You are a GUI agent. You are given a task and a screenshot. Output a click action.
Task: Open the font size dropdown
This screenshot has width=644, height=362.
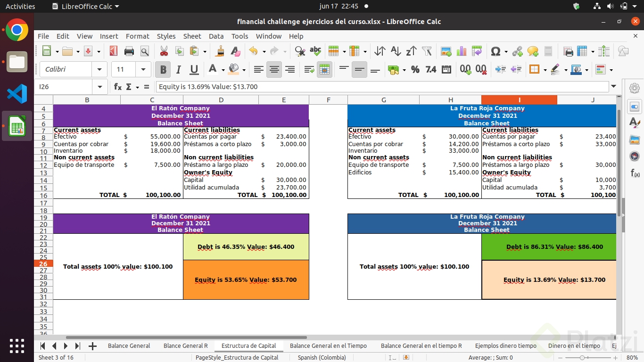(x=144, y=69)
